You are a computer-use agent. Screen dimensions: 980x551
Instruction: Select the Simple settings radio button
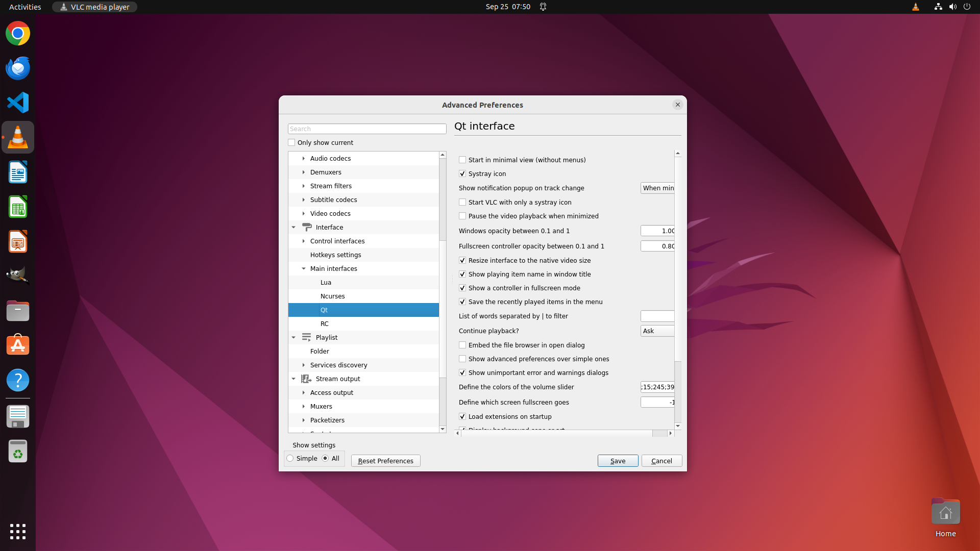click(290, 458)
